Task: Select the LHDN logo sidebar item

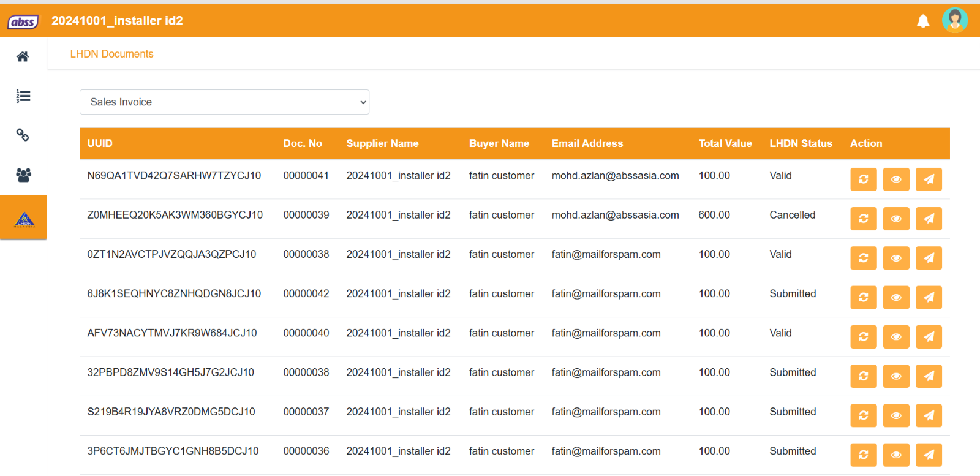Action: (x=24, y=218)
